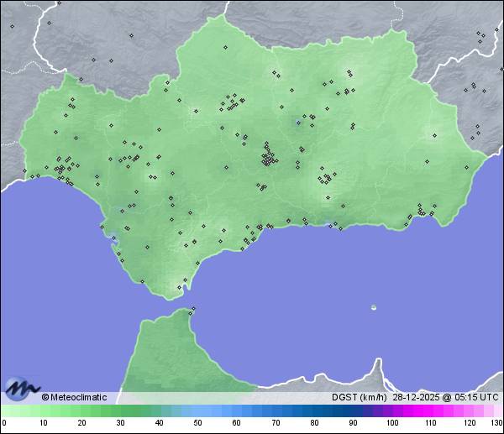Click the far top-left corner station marker
This screenshot has height=434, width=504.
[x=12, y=26]
